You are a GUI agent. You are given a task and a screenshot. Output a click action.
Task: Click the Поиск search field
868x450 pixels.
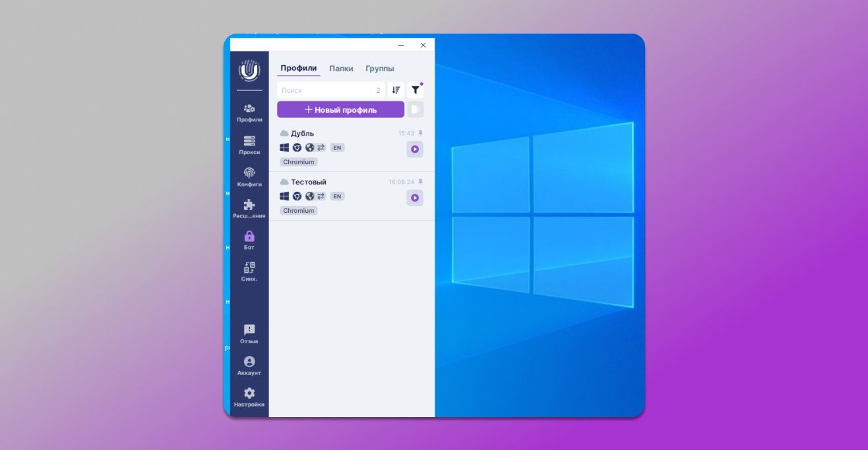tap(326, 90)
